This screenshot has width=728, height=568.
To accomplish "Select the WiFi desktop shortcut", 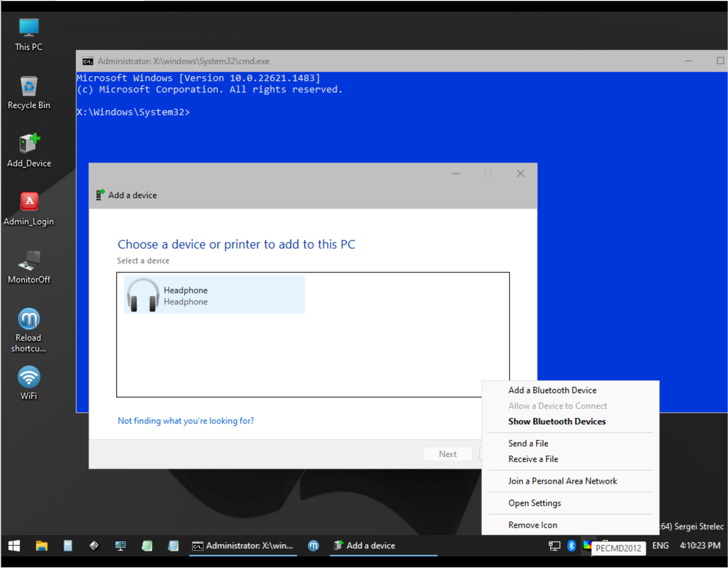I will [29, 383].
